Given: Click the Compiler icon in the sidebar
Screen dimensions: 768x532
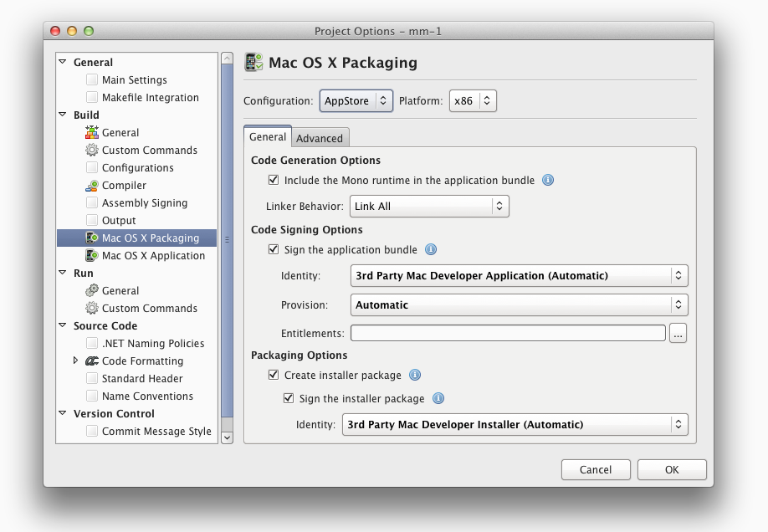Looking at the screenshot, I should [x=91, y=185].
